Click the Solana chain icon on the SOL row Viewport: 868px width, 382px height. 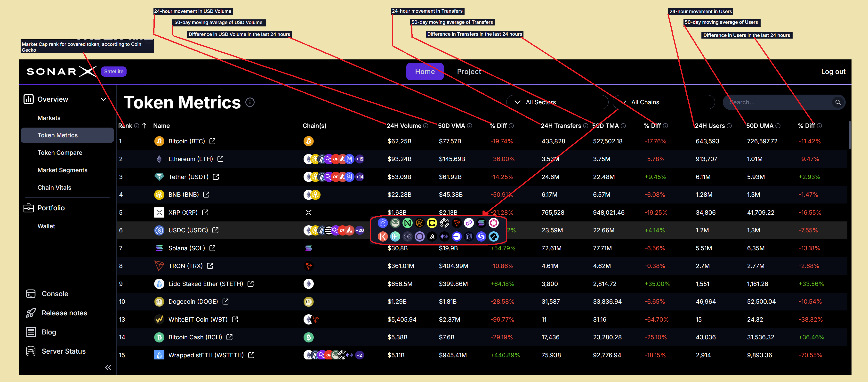pos(308,248)
